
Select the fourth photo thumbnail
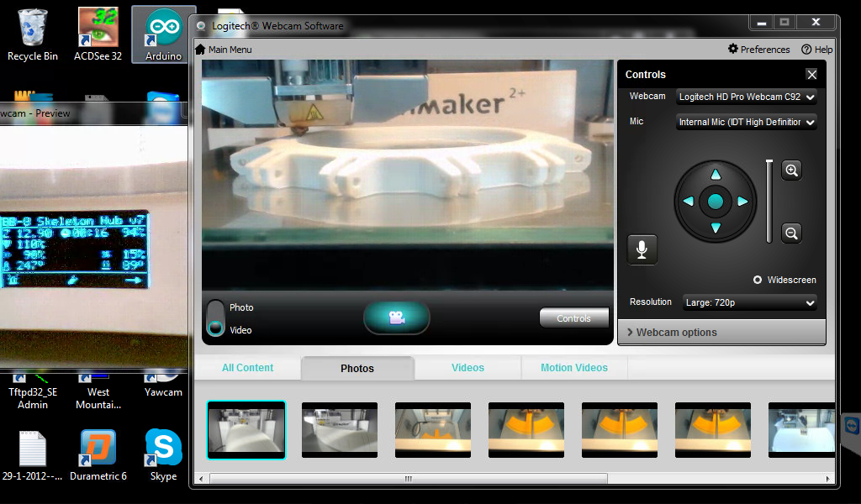tap(526, 430)
